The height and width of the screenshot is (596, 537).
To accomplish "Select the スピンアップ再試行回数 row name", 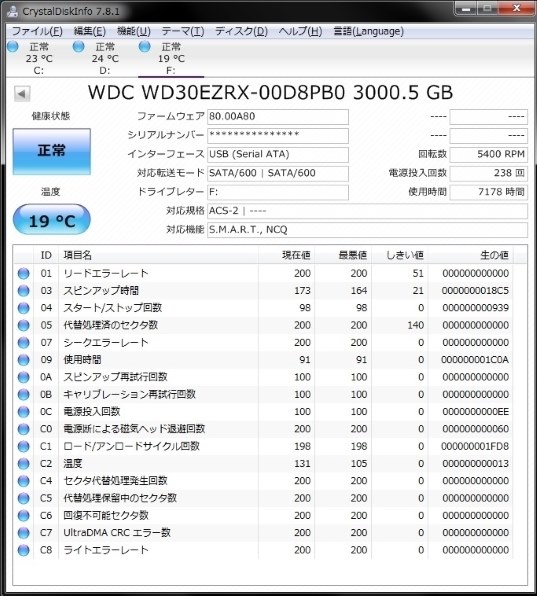I will pos(116,377).
